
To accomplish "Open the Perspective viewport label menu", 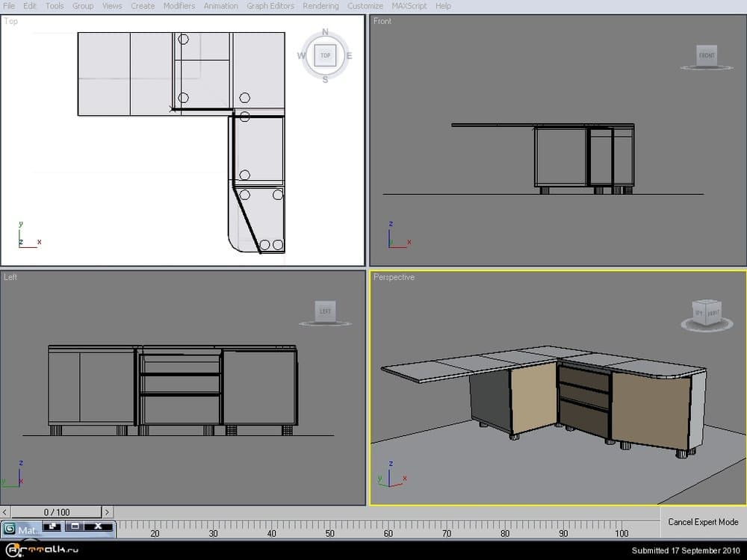I will click(394, 277).
